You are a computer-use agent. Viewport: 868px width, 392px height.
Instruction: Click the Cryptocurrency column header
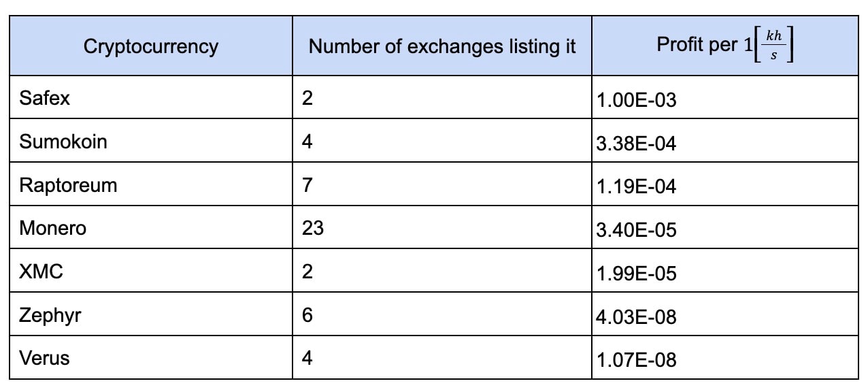(x=150, y=46)
